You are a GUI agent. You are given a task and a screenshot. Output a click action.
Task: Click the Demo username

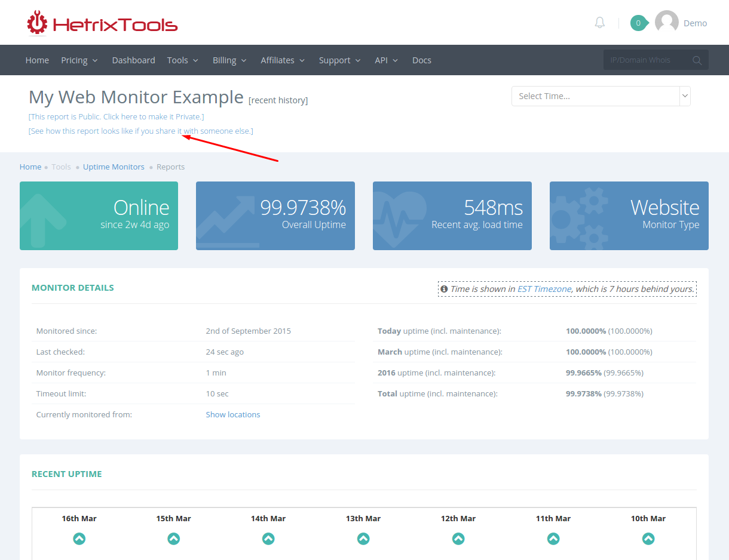click(695, 23)
